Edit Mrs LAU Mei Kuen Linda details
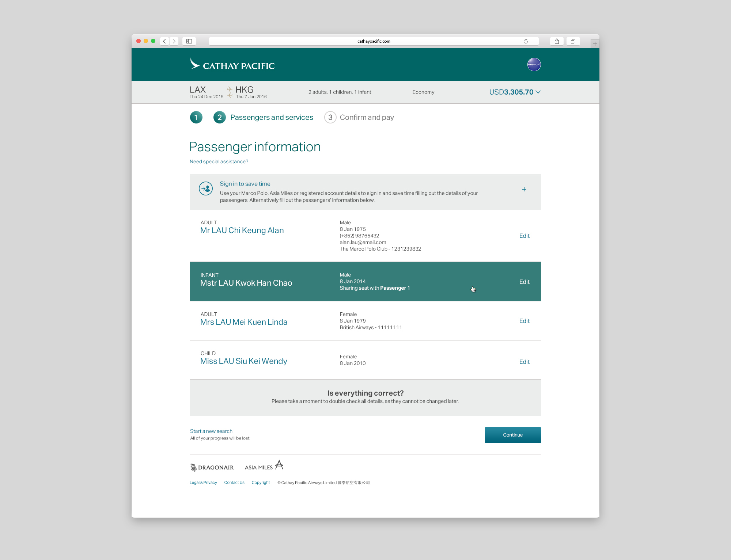This screenshot has width=731, height=560. point(524,321)
